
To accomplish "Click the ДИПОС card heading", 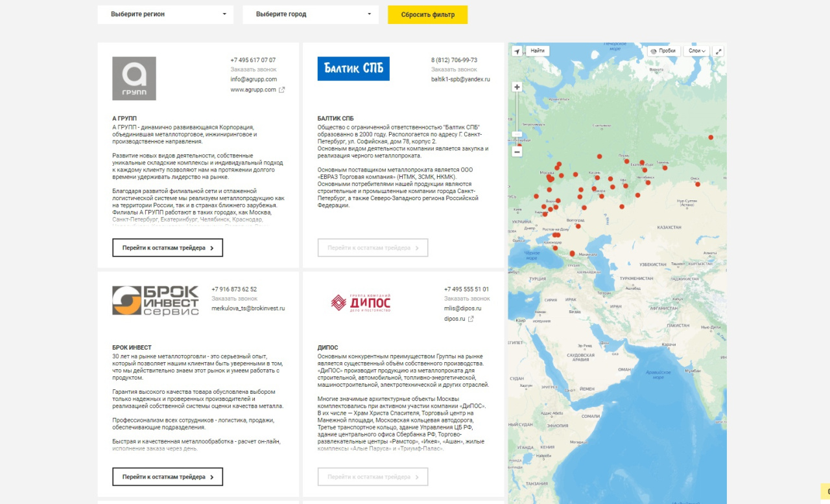I will [x=327, y=348].
